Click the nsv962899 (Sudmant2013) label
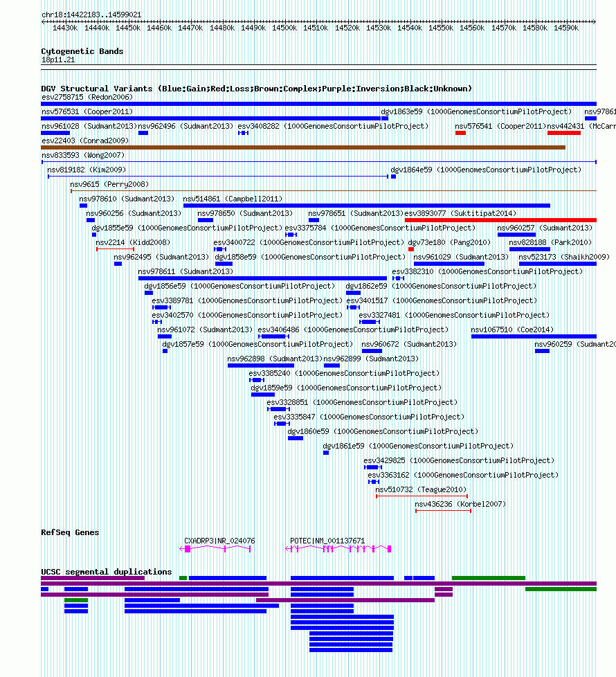Screen dimensions: 616x677 pos(371,359)
